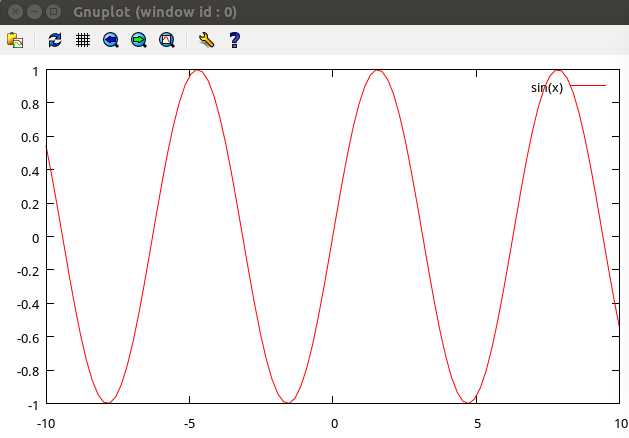Image resolution: width=629 pixels, height=438 pixels.
Task: Apply autoscale zoom icon
Action: coord(167,40)
